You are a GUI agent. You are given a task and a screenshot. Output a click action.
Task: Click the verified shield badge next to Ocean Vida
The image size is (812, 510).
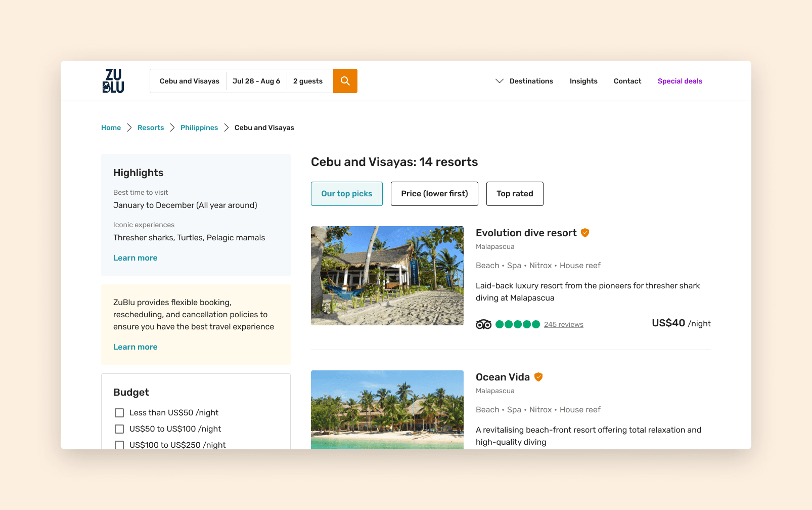click(x=538, y=377)
